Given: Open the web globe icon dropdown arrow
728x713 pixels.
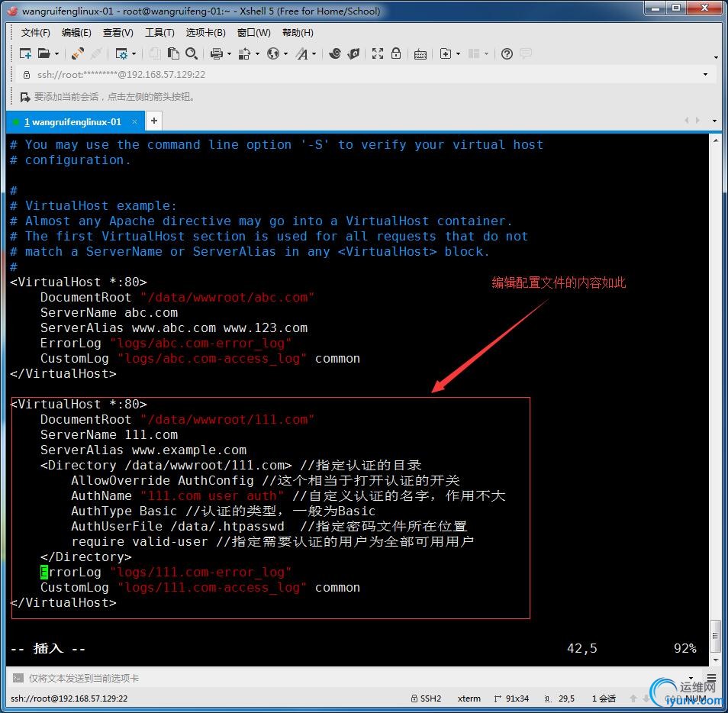Looking at the screenshot, I should click(x=285, y=54).
